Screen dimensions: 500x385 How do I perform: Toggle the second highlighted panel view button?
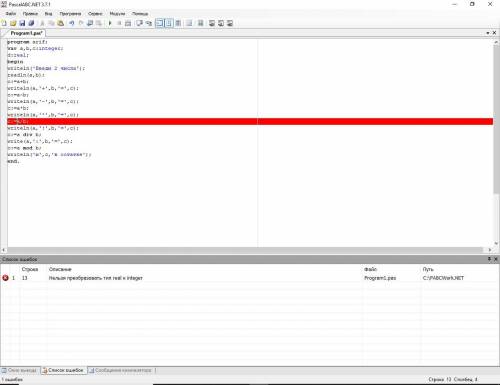coord(169,23)
